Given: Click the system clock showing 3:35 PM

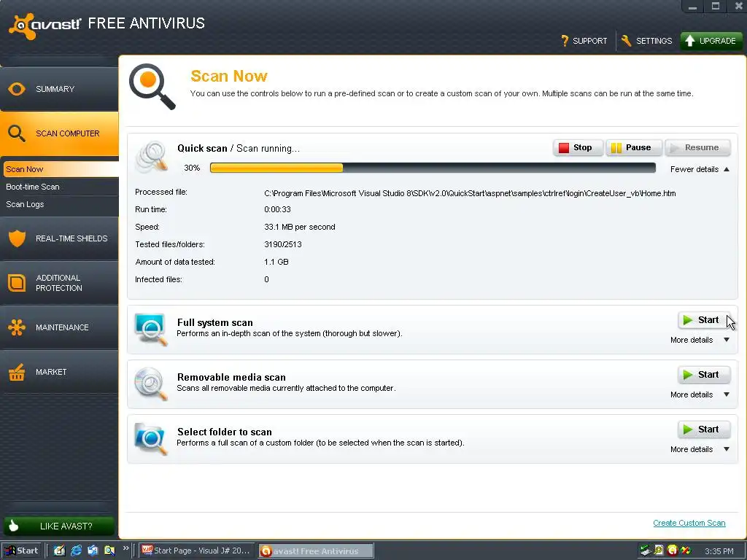Looking at the screenshot, I should coord(719,551).
